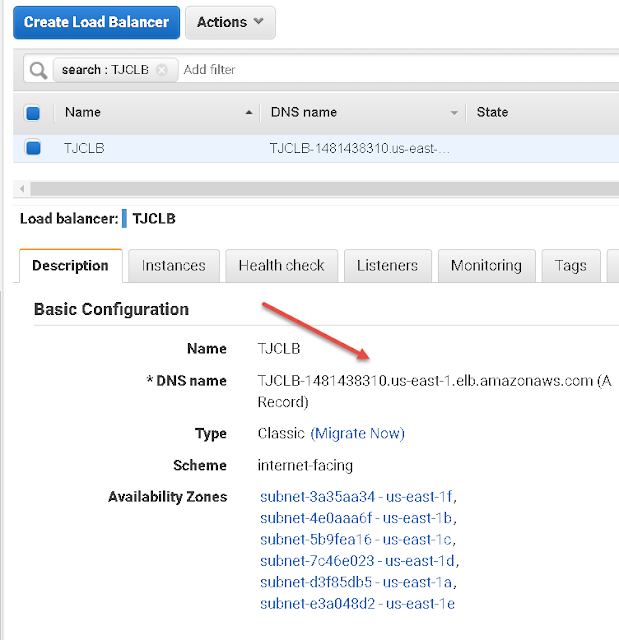Click the Migrate Now link
The width and height of the screenshot is (619, 640).
tap(357, 433)
